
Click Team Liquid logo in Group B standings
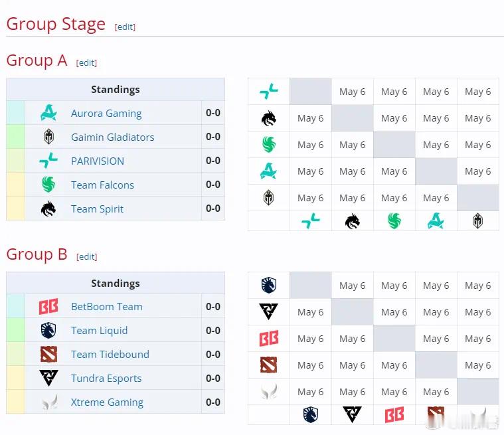48,330
